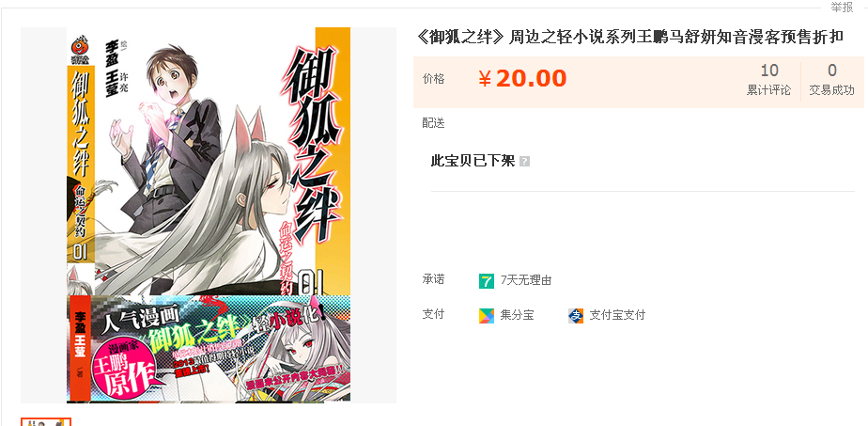Click the 举报 report link

(842, 8)
